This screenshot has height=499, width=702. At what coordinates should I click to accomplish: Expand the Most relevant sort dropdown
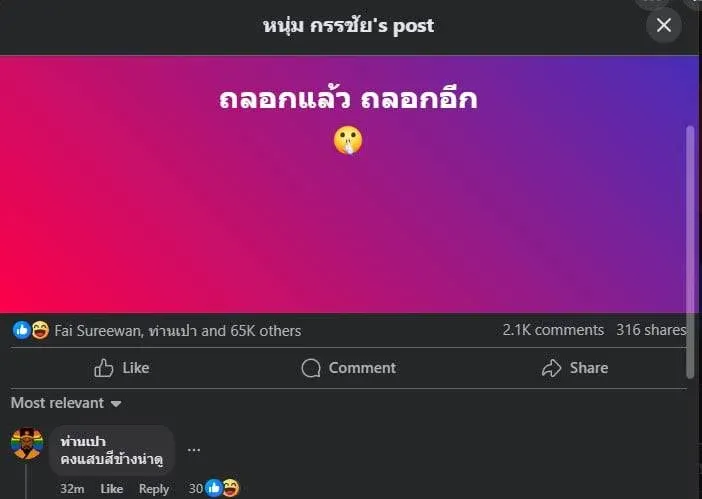click(x=66, y=403)
